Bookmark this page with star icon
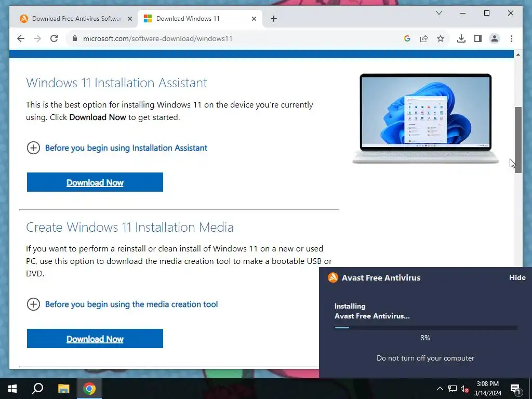The height and width of the screenshot is (399, 532). pos(441,38)
